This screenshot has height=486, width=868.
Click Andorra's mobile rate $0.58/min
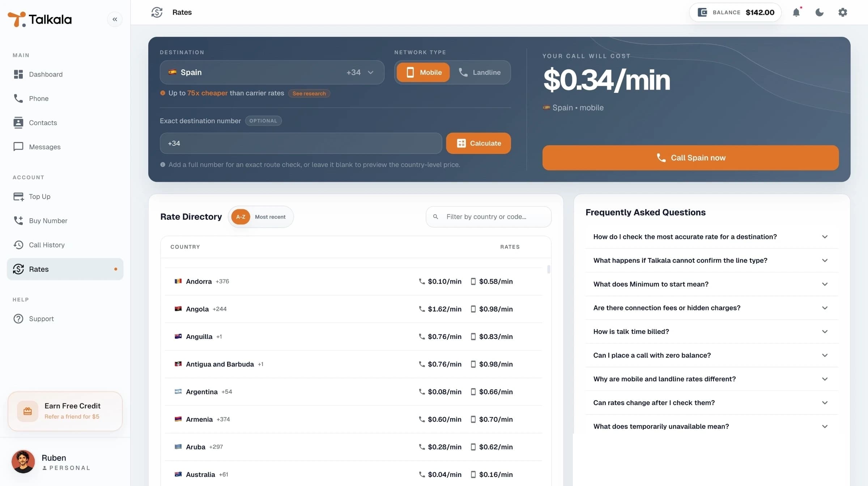pyautogui.click(x=496, y=281)
